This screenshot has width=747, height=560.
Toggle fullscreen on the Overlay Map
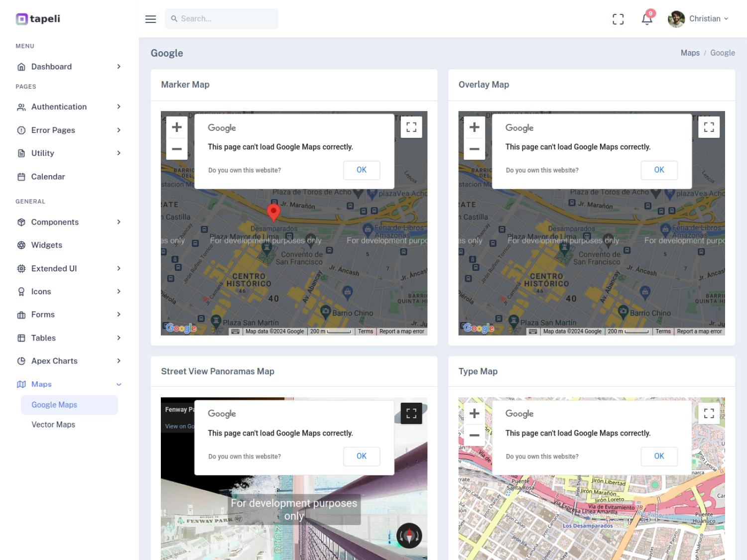tap(709, 127)
